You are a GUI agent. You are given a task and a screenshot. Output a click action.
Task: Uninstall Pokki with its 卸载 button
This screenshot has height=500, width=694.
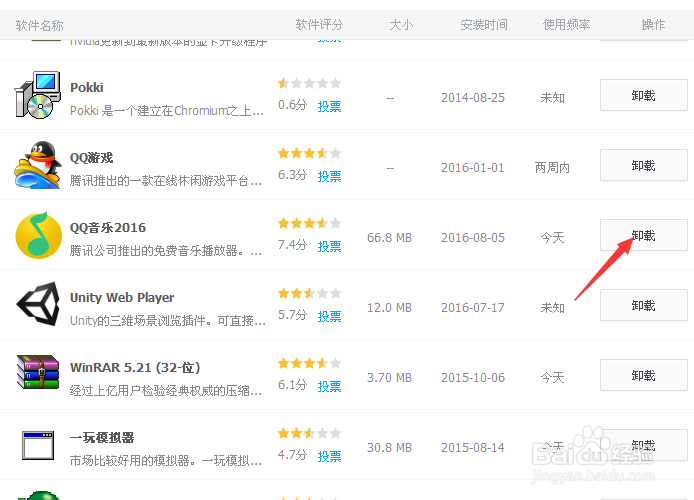[643, 95]
